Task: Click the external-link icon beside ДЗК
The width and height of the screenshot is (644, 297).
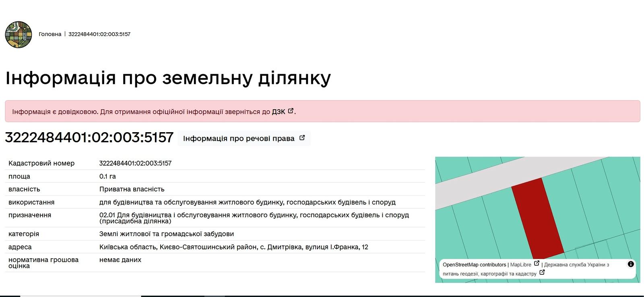Action: [291, 111]
